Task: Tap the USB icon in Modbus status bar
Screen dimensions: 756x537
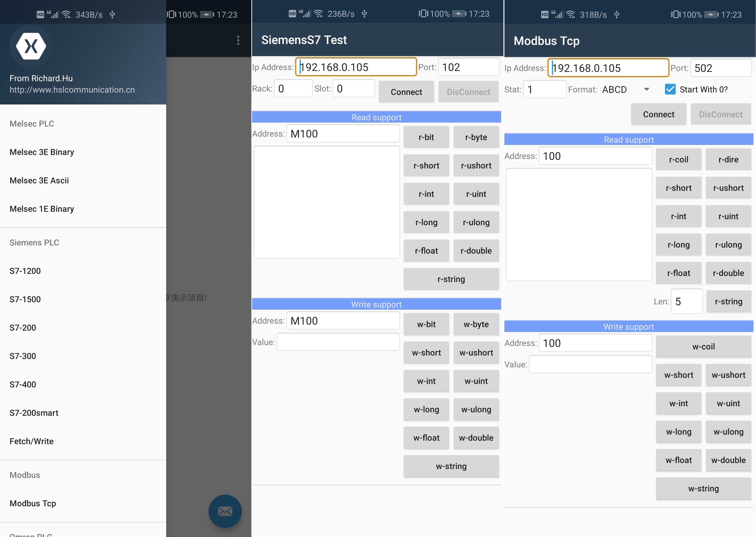Action: [x=616, y=15]
